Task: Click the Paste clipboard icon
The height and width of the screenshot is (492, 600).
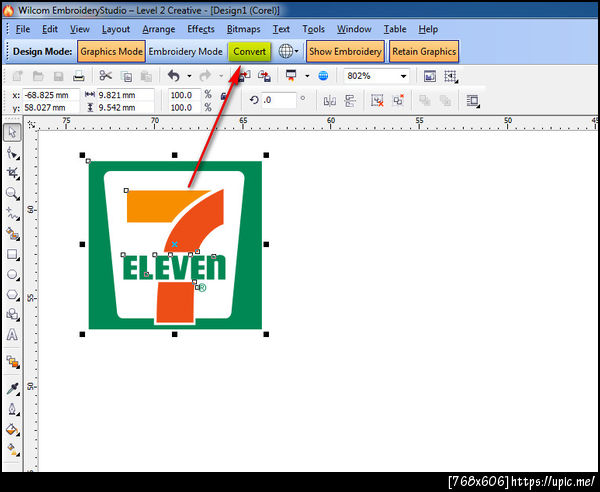Action: [x=146, y=76]
